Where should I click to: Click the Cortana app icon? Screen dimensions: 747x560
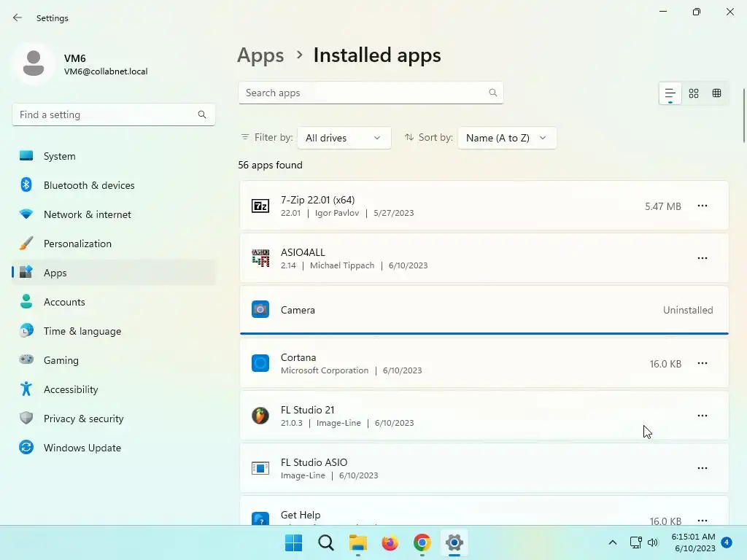pyautogui.click(x=260, y=363)
